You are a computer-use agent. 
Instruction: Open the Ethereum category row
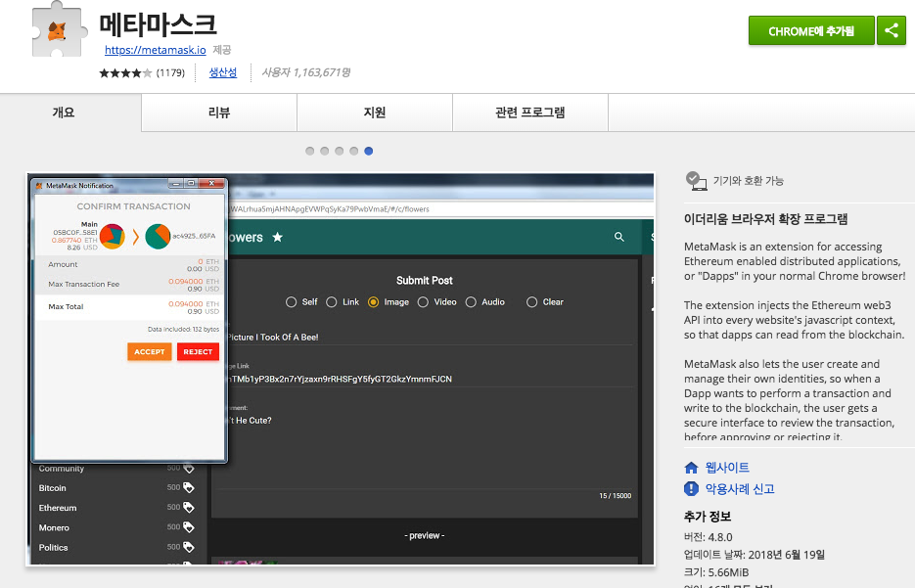click(116, 508)
